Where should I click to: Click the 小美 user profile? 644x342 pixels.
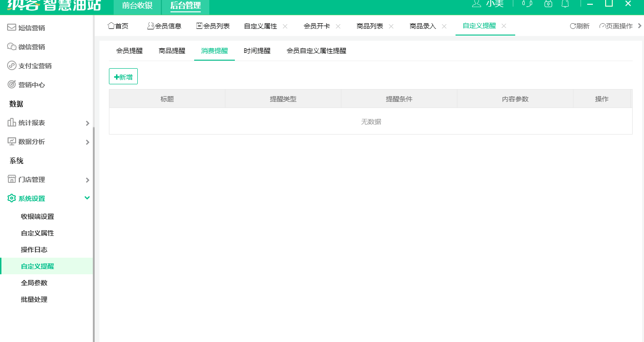click(491, 4)
